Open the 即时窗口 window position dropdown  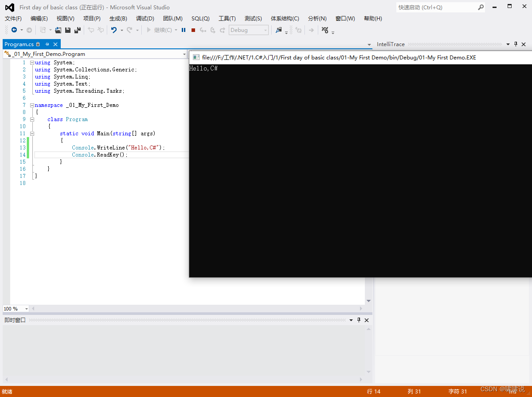coord(351,320)
